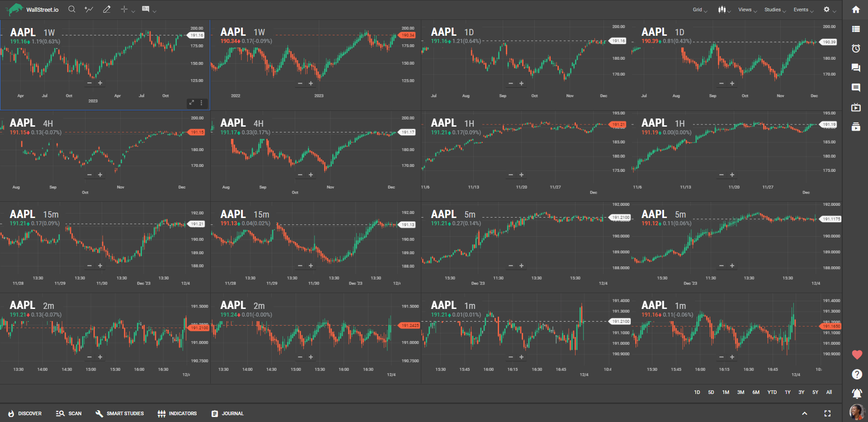The height and width of the screenshot is (422, 868).
Task: Click the 2m interval label priced 191.21
Action: click(x=48, y=306)
